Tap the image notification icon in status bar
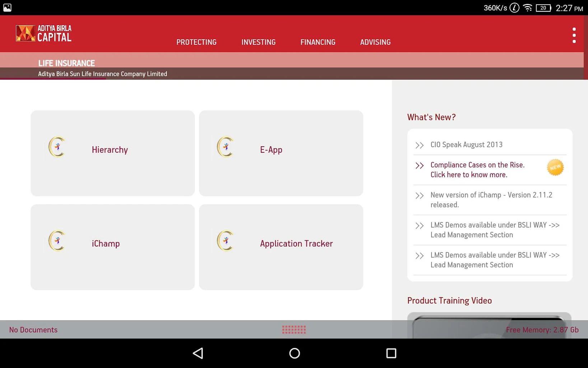Viewport: 588px width, 368px height. (7, 8)
